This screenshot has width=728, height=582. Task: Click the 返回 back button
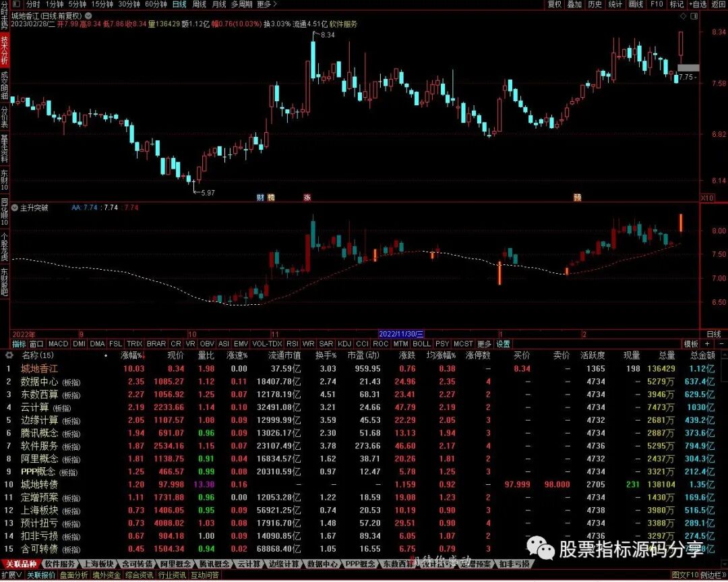tap(719, 4)
